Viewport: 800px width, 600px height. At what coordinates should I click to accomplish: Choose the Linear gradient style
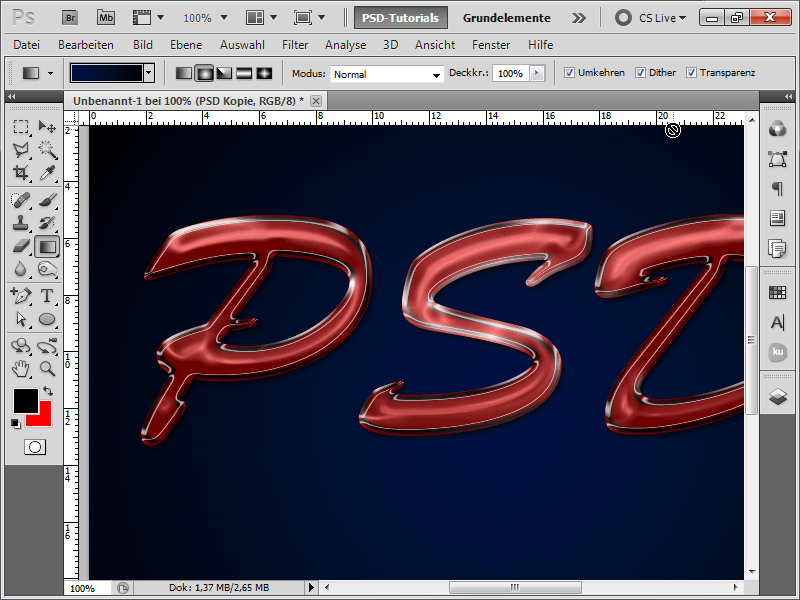(x=184, y=73)
